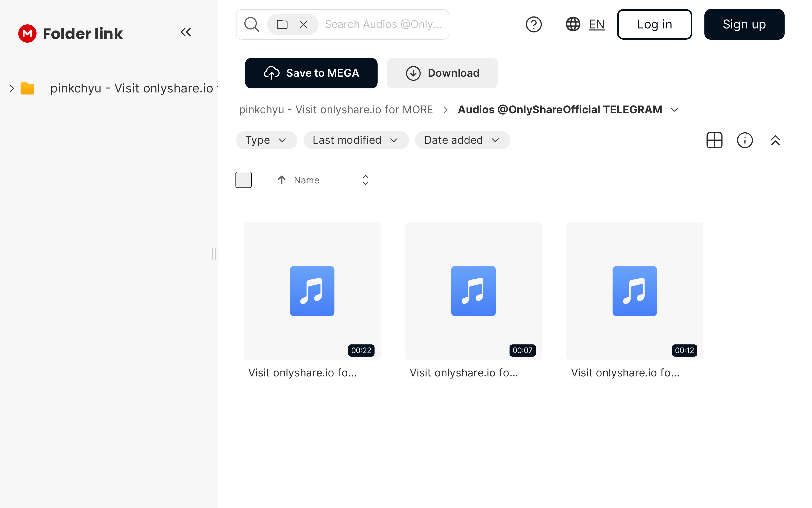Expand the Audios breadcrumb dropdown chevron
This screenshot has width=812, height=508.
[x=674, y=110]
